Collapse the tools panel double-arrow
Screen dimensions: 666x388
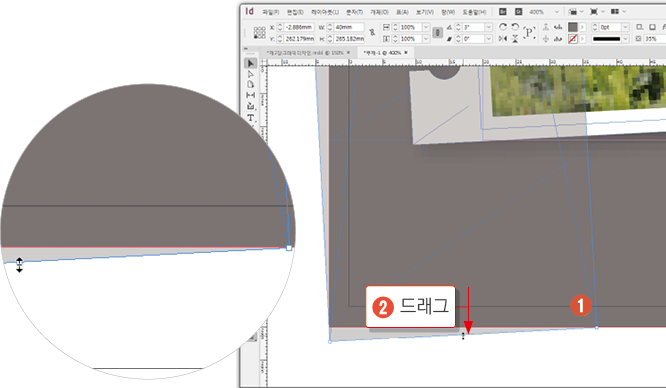246,49
